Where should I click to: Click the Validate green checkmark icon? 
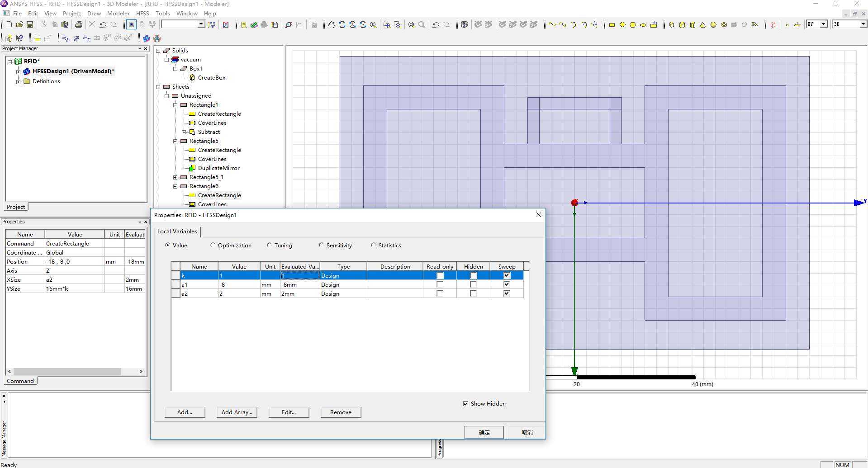tap(254, 24)
